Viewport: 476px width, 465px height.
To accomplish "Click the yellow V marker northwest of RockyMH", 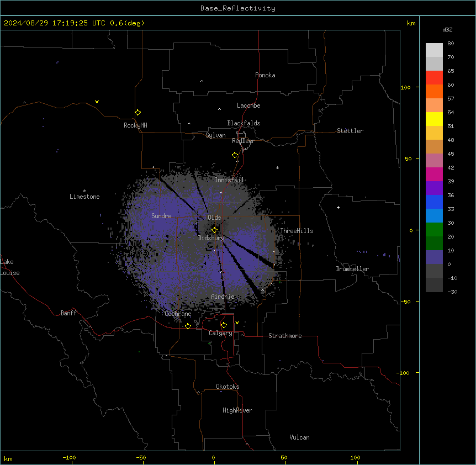I will tap(97, 102).
